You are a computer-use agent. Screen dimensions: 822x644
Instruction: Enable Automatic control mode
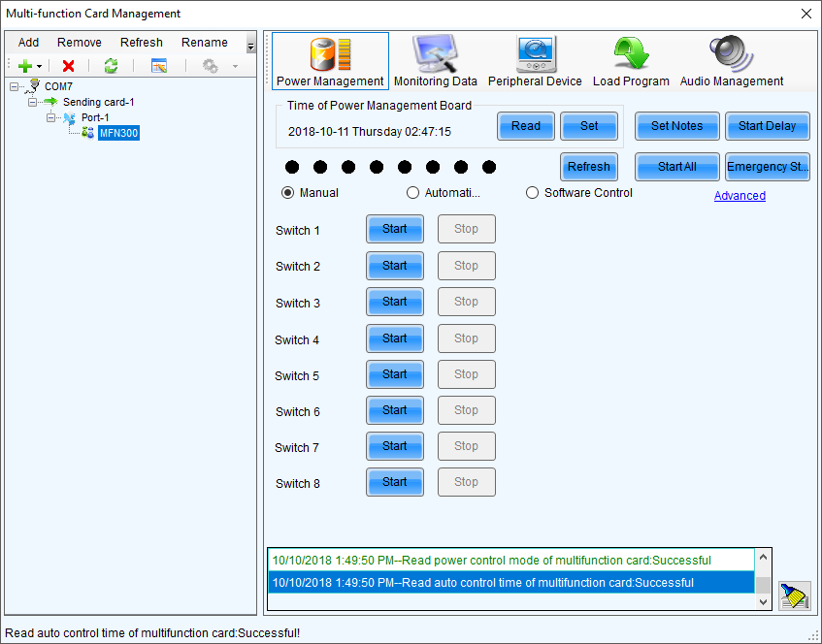click(x=412, y=192)
